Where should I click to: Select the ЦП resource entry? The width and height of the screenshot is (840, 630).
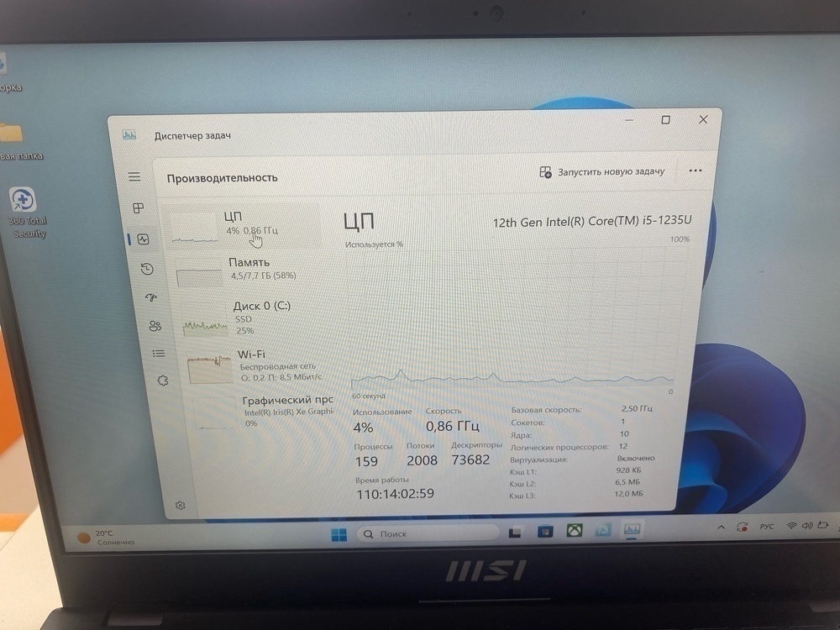241,225
